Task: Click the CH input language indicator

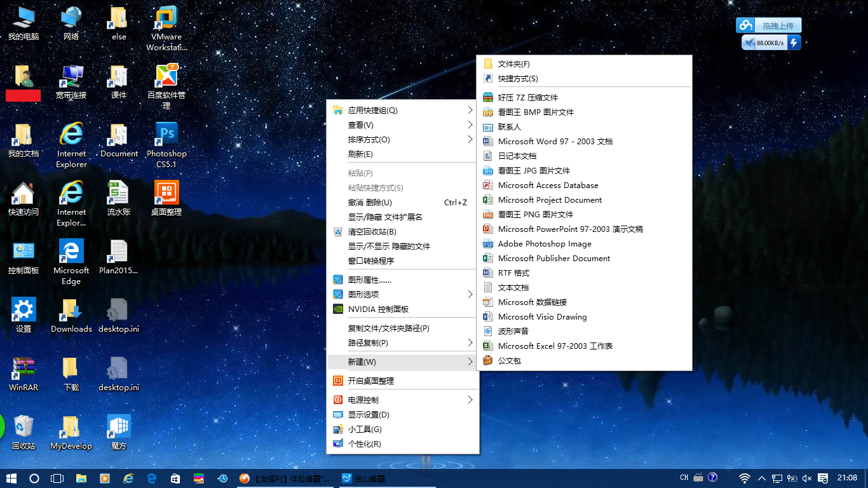Action: click(x=684, y=478)
